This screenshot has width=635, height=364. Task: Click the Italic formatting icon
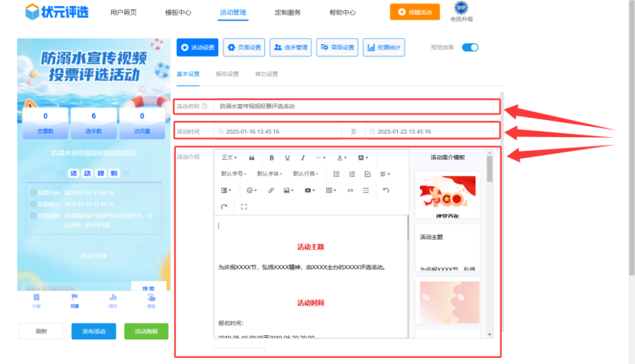pos(303,157)
